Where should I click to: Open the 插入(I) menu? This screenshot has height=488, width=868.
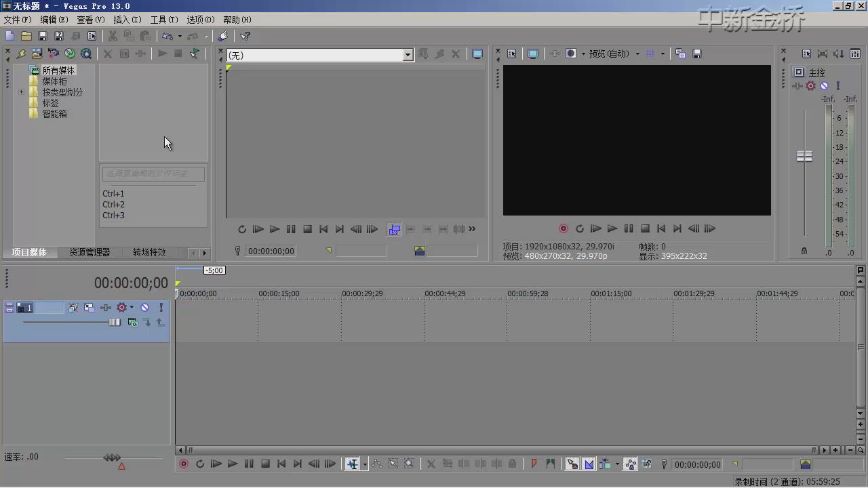127,20
